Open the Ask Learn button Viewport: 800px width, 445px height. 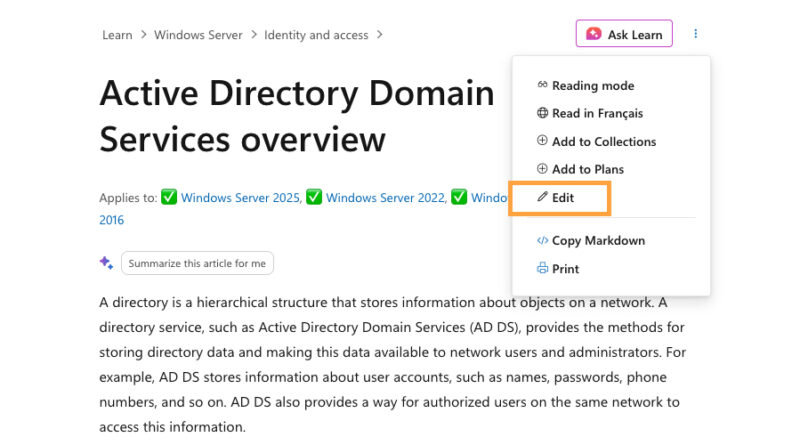(x=624, y=34)
